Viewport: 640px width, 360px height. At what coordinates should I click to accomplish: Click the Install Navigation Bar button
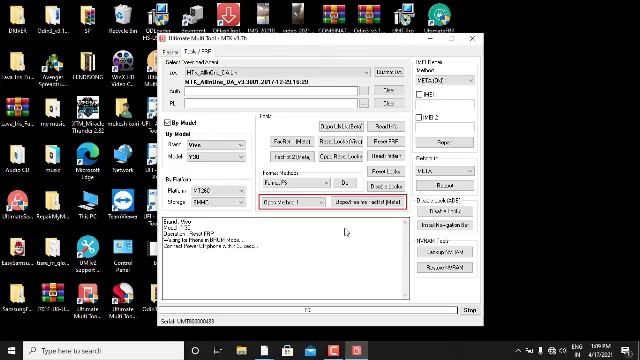[x=445, y=225]
